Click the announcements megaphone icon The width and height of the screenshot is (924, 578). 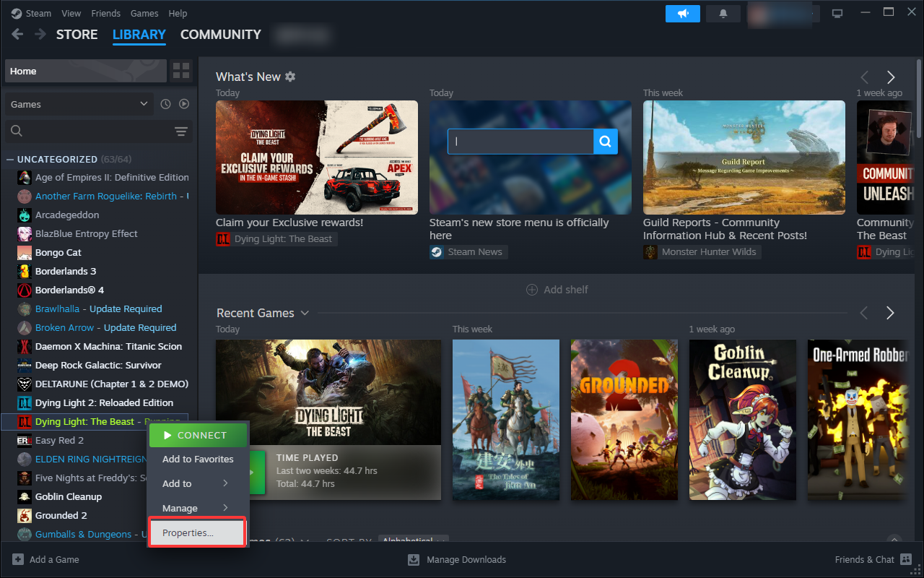[x=682, y=14]
